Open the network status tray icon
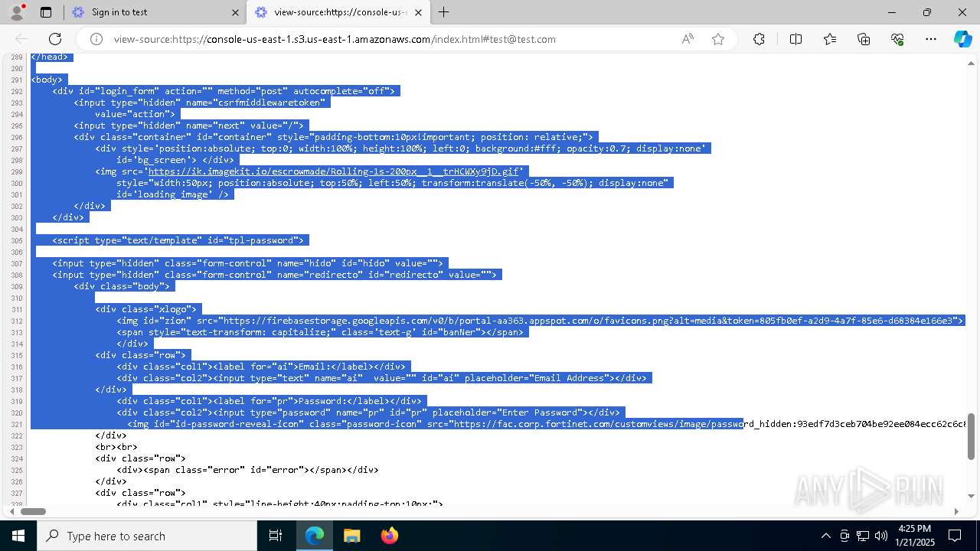The width and height of the screenshot is (980, 551). tap(863, 536)
